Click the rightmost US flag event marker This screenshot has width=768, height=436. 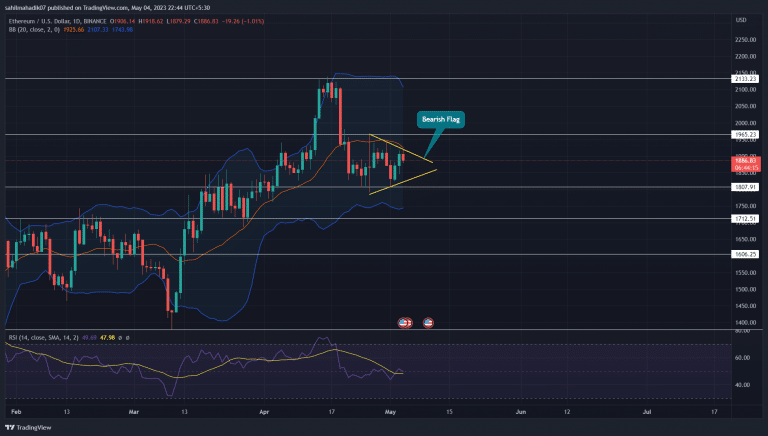click(429, 322)
